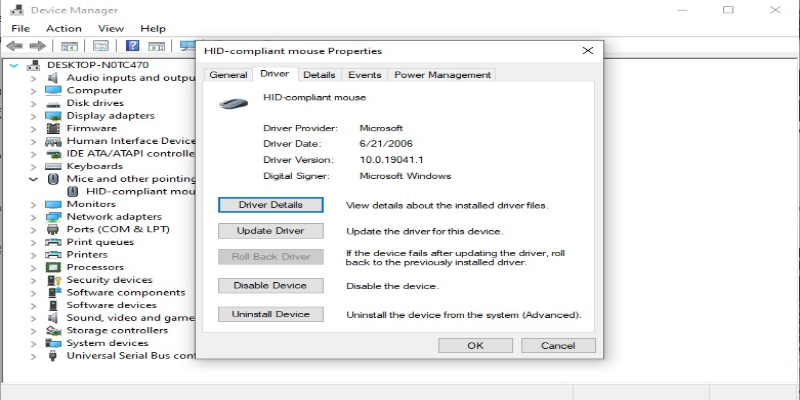
Task: Open the View menu
Action: pyautogui.click(x=111, y=29)
